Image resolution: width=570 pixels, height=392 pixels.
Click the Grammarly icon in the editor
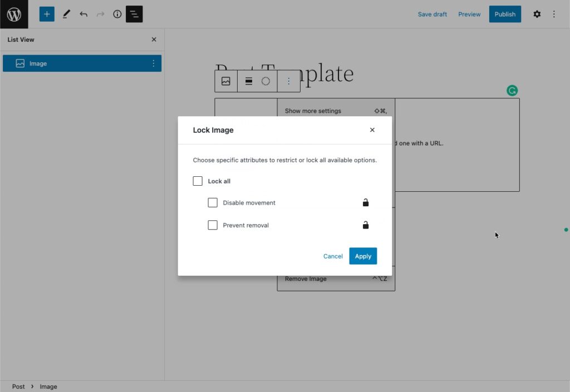(512, 90)
